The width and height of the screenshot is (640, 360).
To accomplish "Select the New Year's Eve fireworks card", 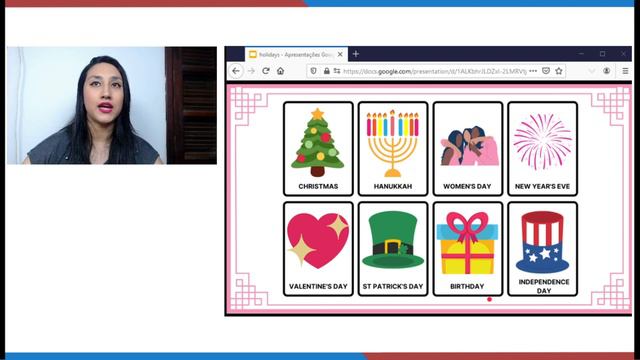I will 542,149.
